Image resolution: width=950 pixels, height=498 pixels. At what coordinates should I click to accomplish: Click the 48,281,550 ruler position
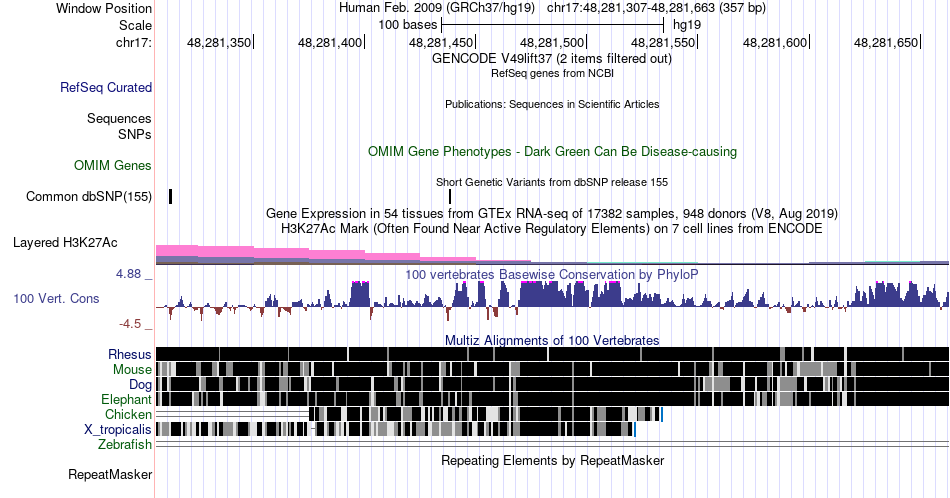coord(663,42)
